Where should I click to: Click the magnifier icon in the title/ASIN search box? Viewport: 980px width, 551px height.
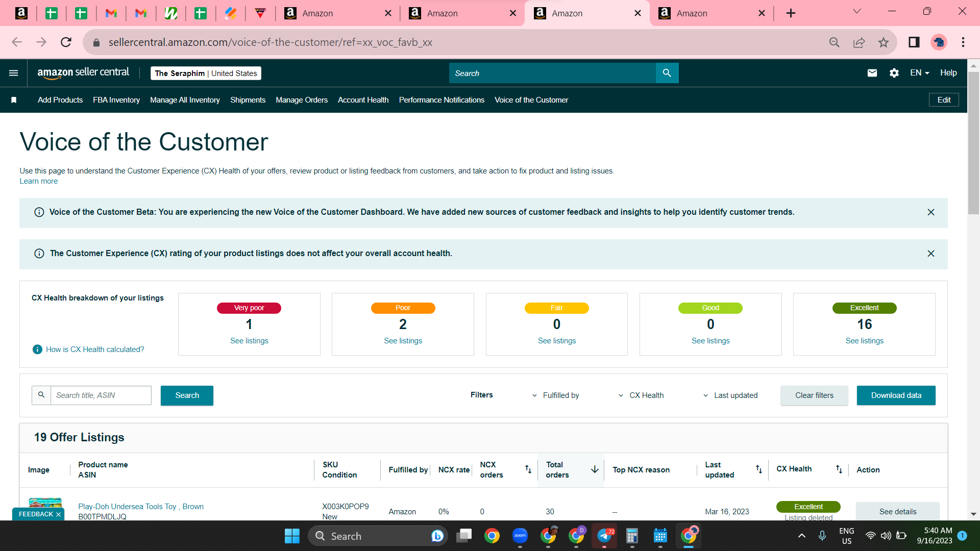41,395
